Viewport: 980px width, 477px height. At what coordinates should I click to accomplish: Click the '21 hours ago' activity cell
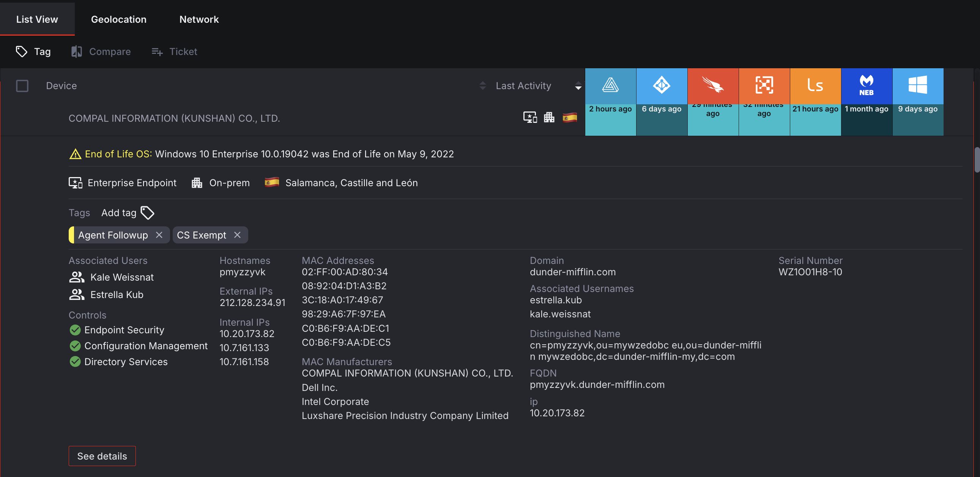(x=815, y=120)
